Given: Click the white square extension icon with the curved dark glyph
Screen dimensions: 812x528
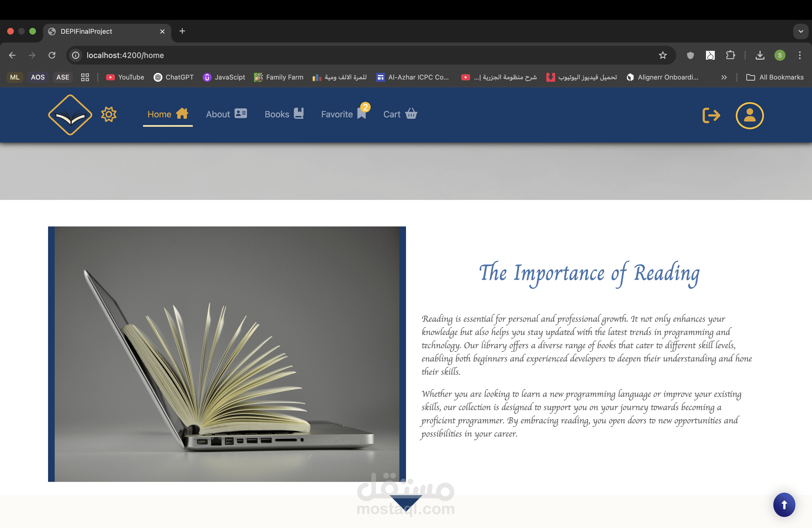Looking at the screenshot, I should pyautogui.click(x=710, y=55).
